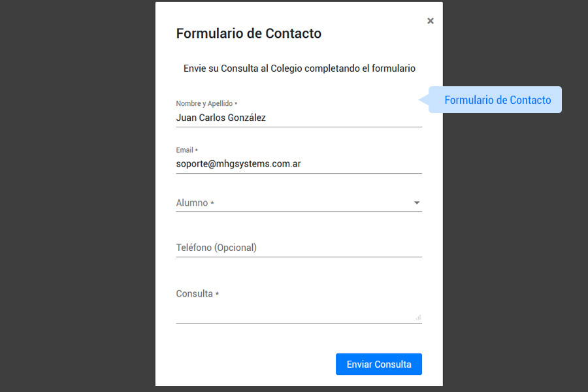
Task: Click the Envie su Consulta instruction text
Action: point(299,68)
